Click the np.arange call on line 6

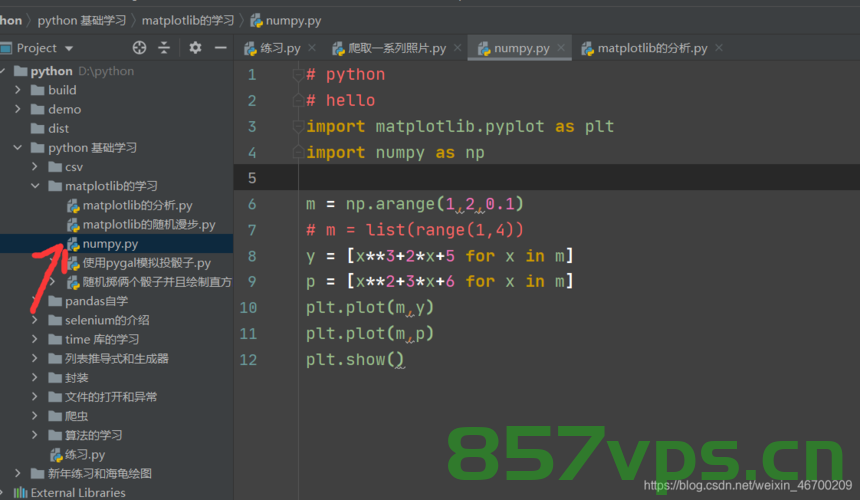[434, 204]
